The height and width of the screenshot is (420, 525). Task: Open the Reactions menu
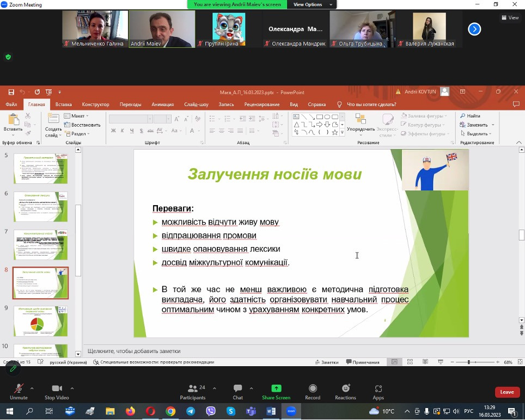point(345,391)
